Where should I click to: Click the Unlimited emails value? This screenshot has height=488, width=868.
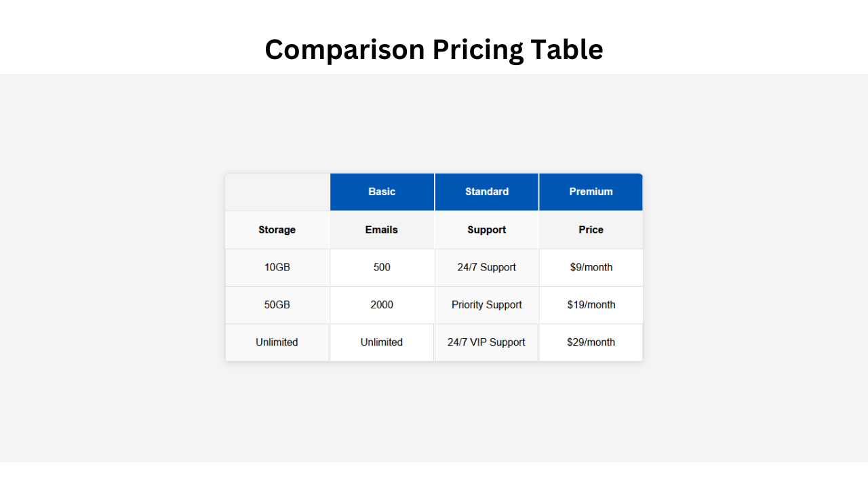coord(382,342)
